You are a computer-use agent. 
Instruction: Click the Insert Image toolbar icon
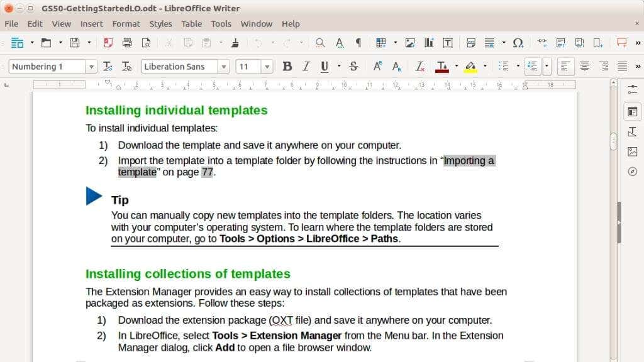pos(410,43)
